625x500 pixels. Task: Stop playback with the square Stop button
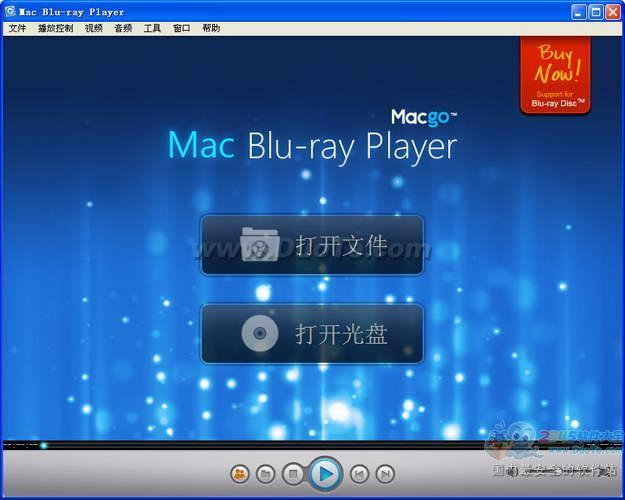[x=293, y=474]
